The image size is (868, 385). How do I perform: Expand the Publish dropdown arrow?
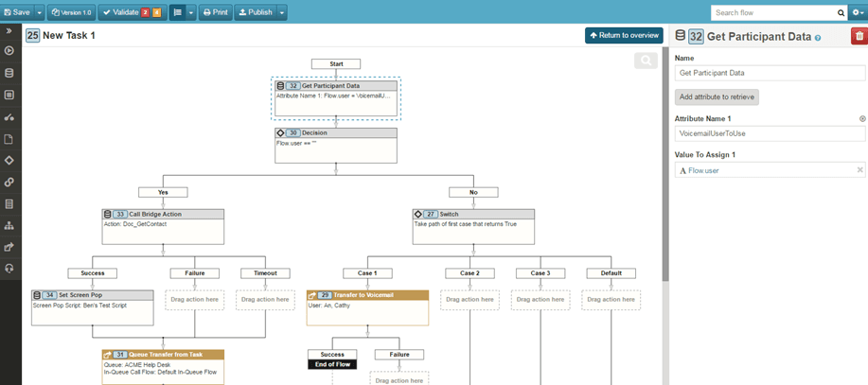click(x=282, y=12)
